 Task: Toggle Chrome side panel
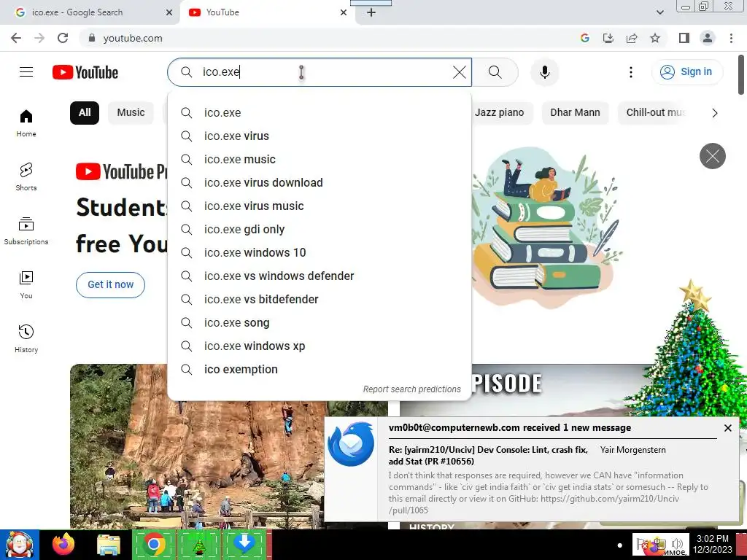point(684,38)
